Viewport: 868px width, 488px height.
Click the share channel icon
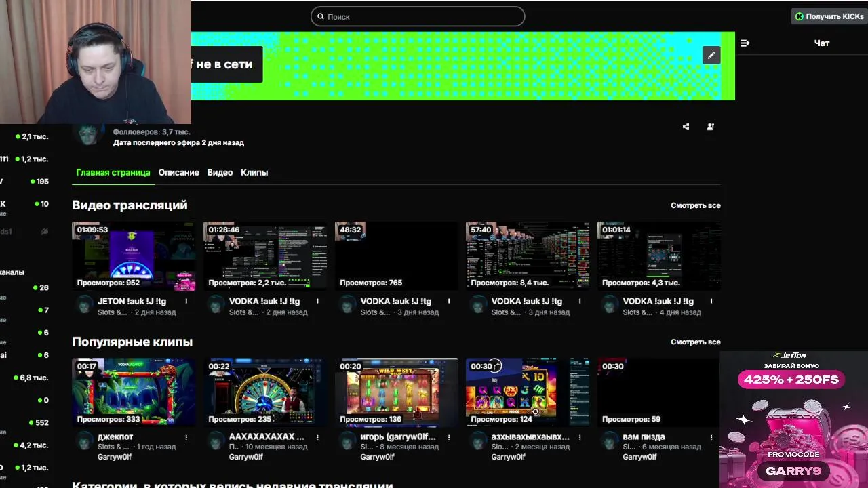686,127
